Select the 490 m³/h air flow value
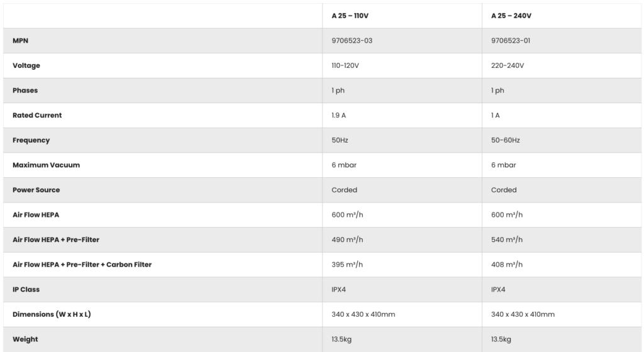 coord(347,239)
